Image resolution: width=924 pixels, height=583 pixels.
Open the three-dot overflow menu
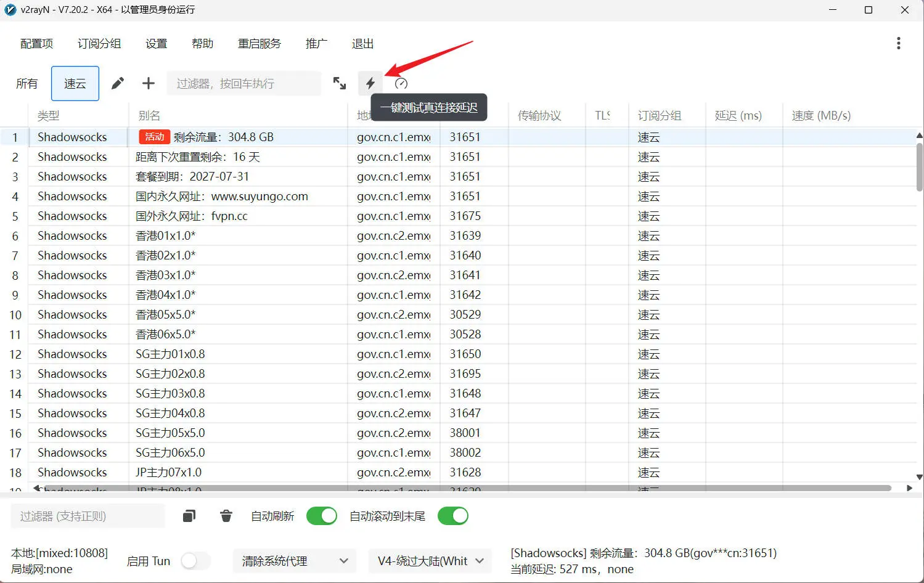click(x=899, y=43)
